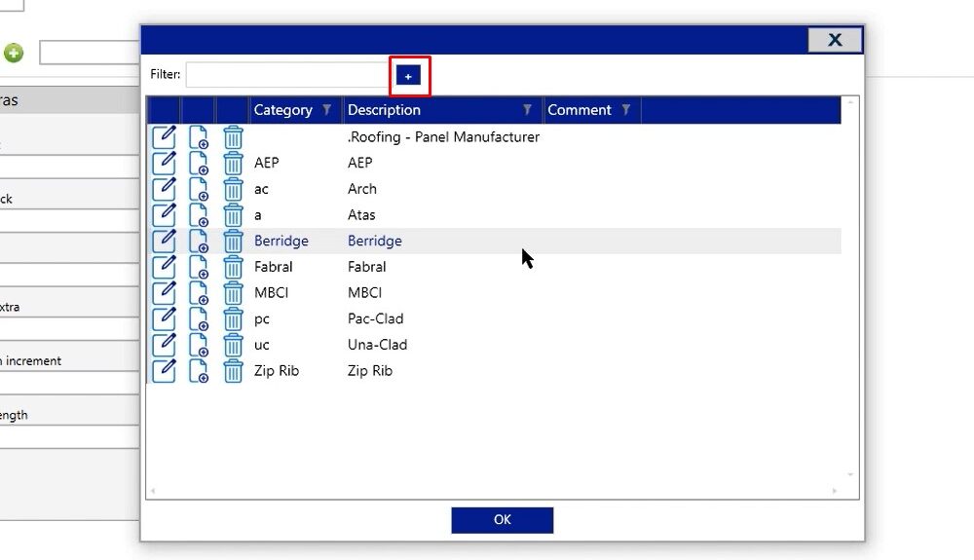Select the Berridge description cell
974x560 pixels.
(x=375, y=241)
